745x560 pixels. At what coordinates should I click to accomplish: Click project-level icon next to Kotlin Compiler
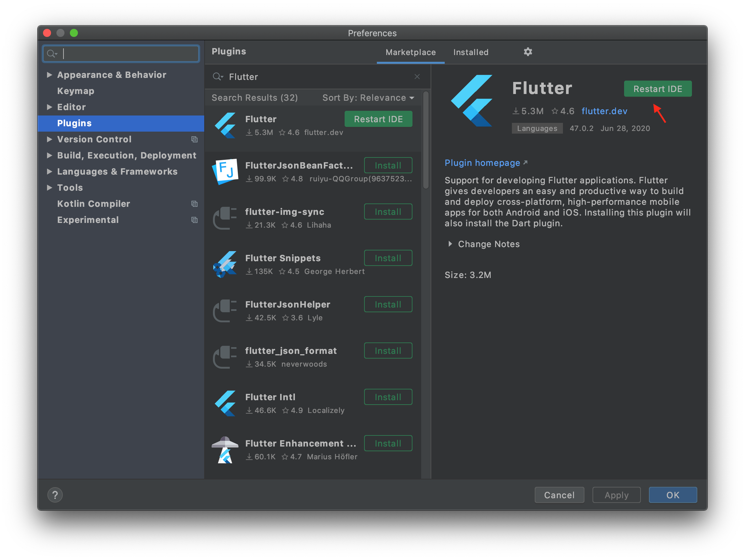(x=194, y=204)
